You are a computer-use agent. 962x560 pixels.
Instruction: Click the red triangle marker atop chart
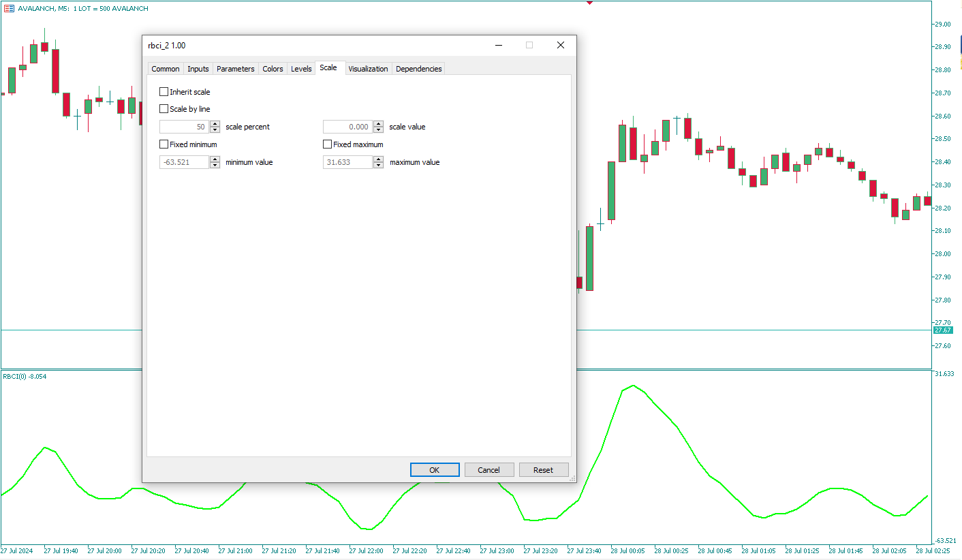589,3
